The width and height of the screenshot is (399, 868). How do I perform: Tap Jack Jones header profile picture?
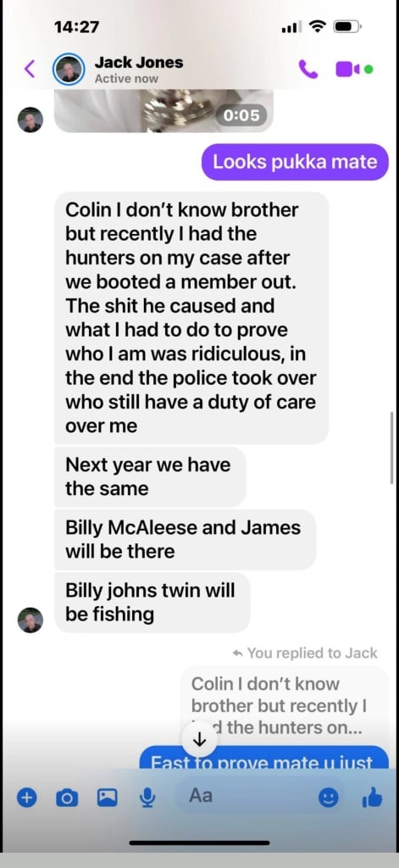click(69, 70)
